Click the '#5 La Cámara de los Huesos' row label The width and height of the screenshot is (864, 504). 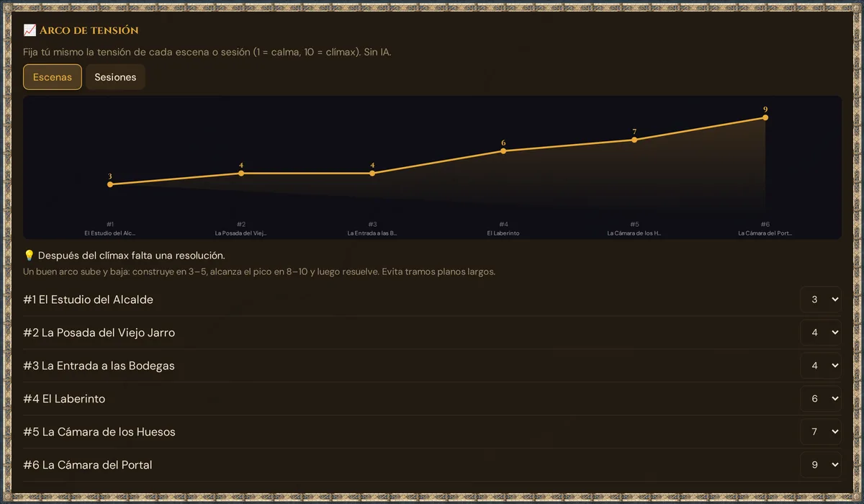[x=99, y=432]
